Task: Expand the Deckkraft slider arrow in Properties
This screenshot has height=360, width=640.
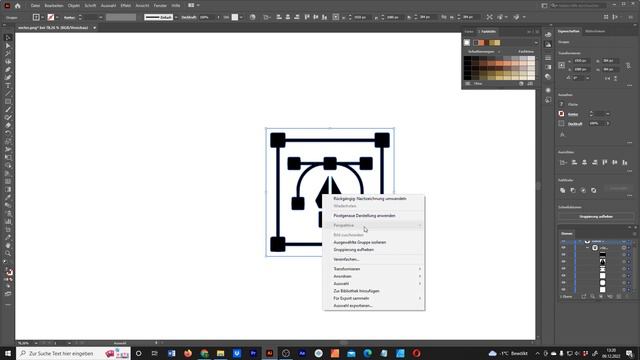Action: 608,123
